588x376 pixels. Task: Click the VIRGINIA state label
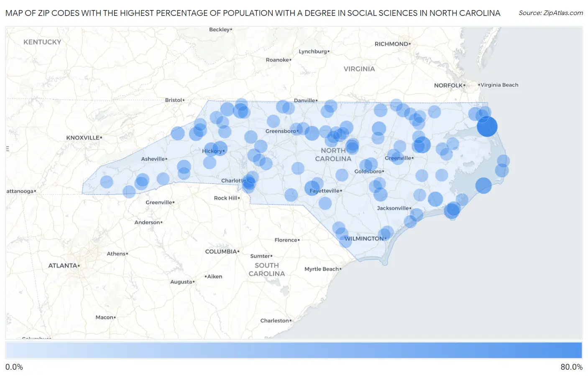(359, 69)
